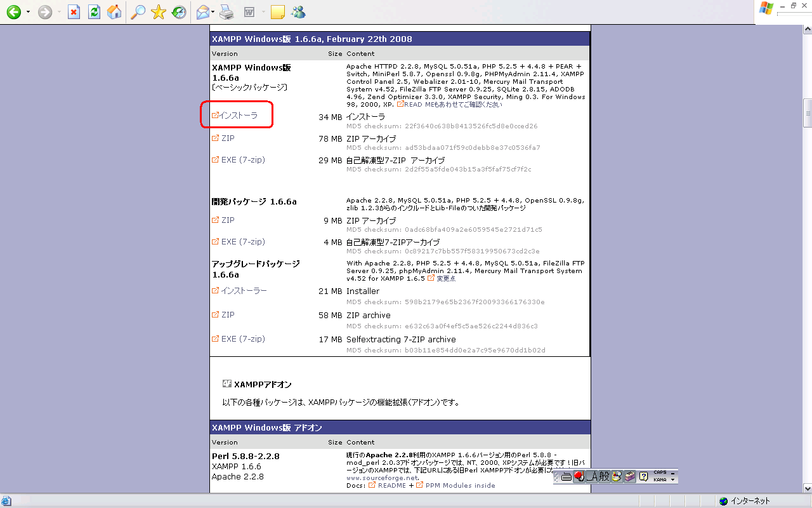
Task: Download the XAMPP basic package インストーラ link
Action: pos(239,116)
